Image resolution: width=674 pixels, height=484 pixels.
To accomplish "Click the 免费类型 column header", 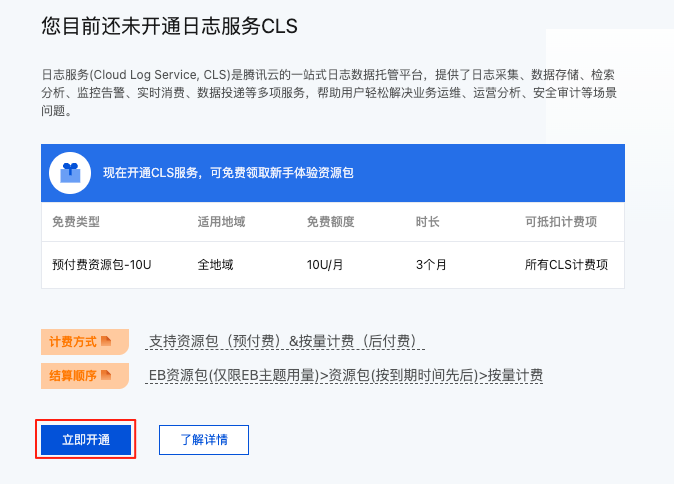I will (x=76, y=222).
